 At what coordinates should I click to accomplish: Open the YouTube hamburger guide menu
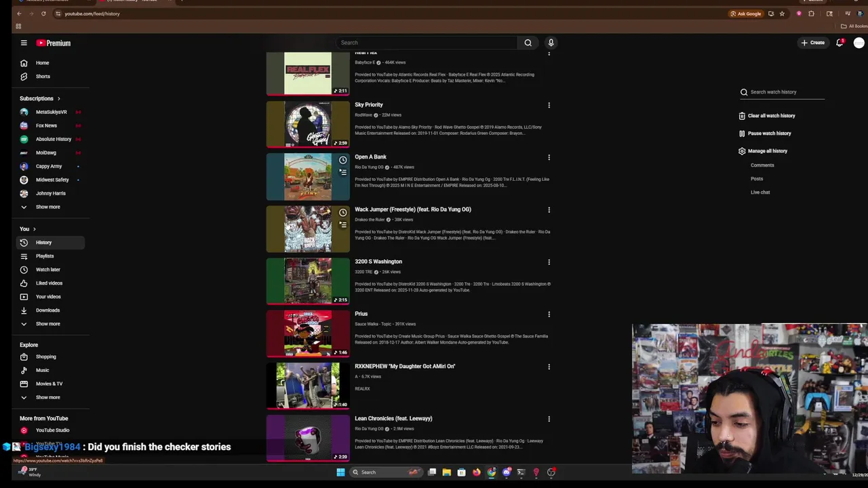click(x=24, y=43)
